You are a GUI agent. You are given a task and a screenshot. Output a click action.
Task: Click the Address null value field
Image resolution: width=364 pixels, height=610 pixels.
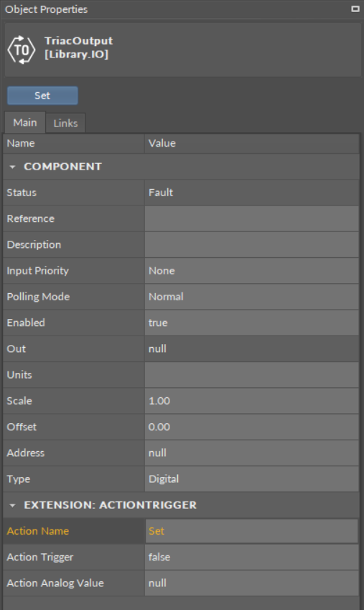tap(251, 453)
